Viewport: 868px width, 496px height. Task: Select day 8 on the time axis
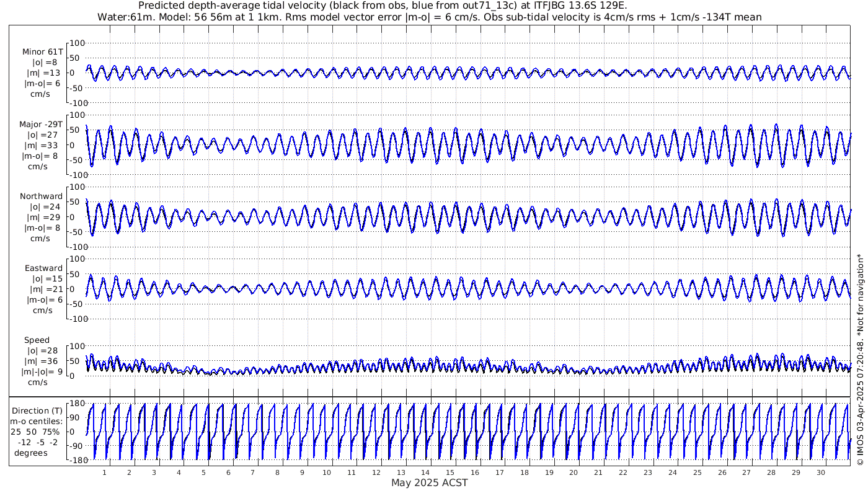click(x=277, y=472)
